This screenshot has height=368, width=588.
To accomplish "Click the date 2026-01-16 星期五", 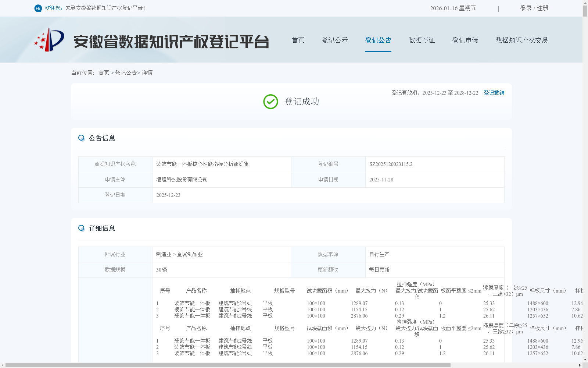I will tap(453, 8).
